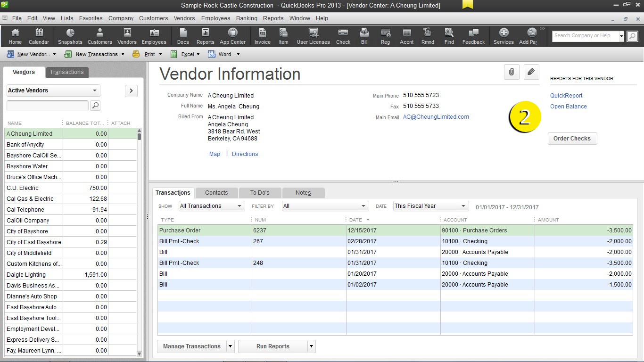Click the Accnt toolbar icon
This screenshot has height=362, width=644.
[406, 36]
